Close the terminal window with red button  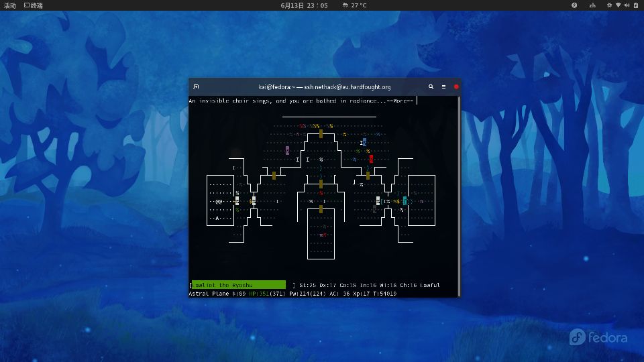point(456,86)
